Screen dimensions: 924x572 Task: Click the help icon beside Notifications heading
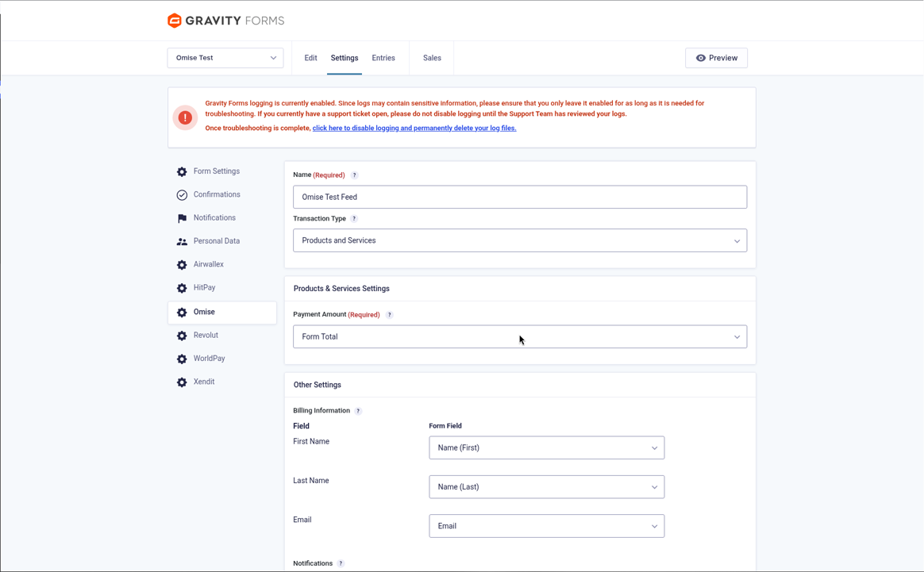[341, 564]
